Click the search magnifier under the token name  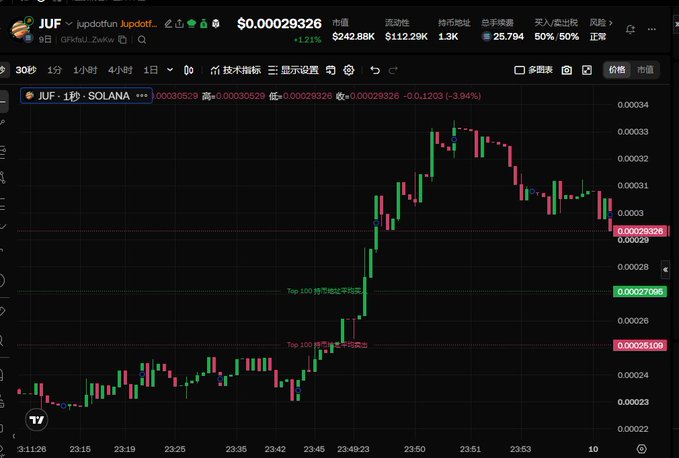pyautogui.click(x=142, y=39)
